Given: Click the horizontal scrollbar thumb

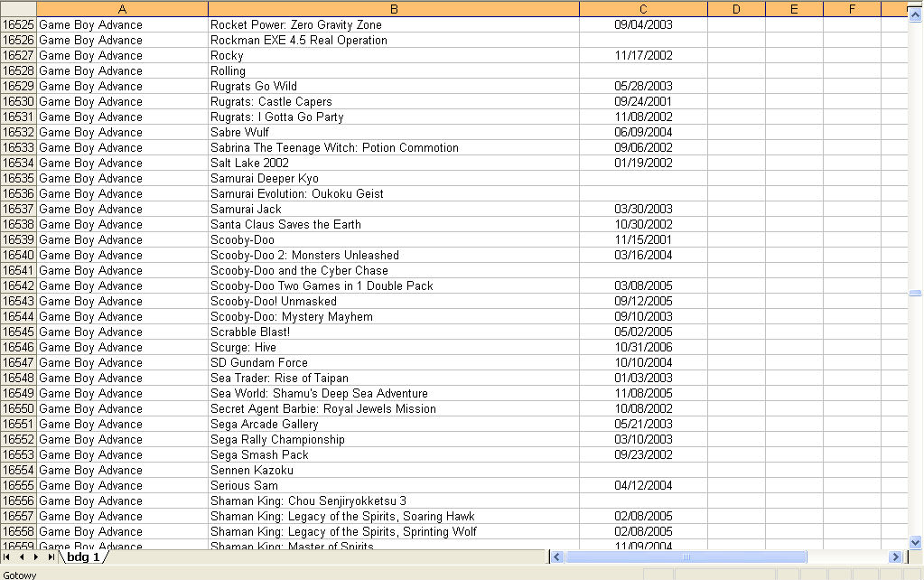Looking at the screenshot, I should [x=686, y=557].
